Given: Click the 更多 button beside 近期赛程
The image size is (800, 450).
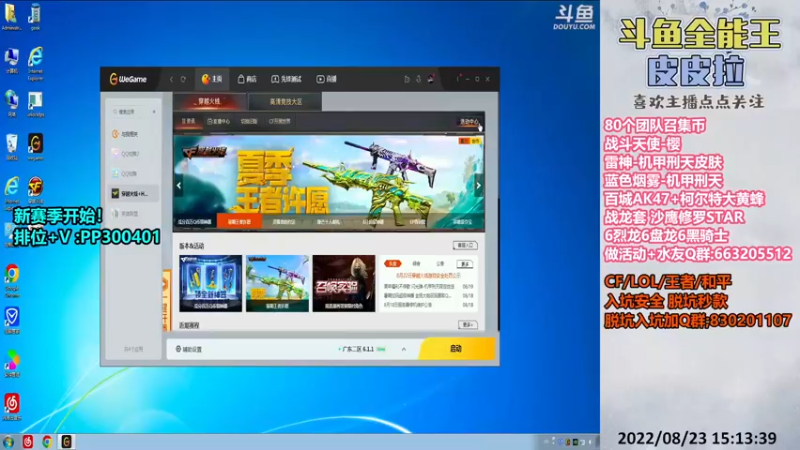Looking at the screenshot, I should (467, 324).
